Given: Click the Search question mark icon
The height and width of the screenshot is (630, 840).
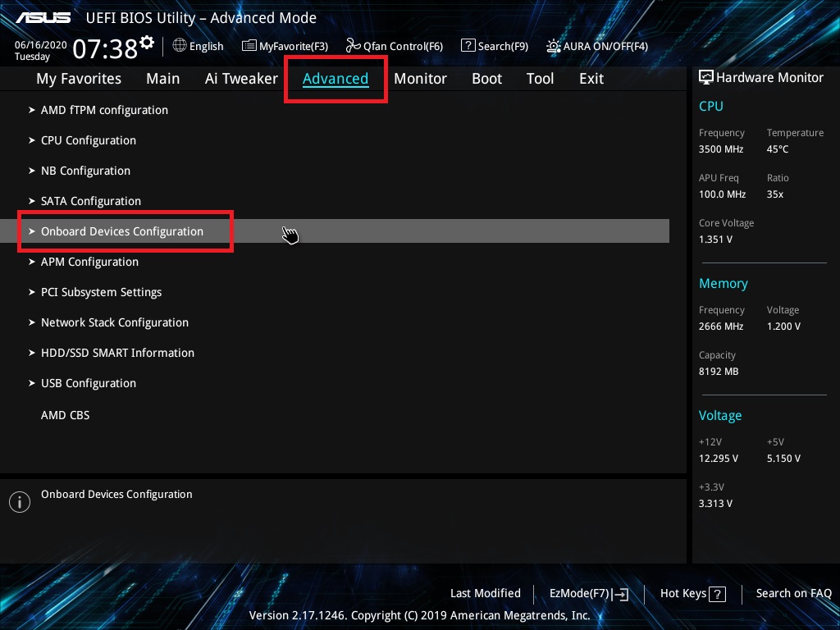Looking at the screenshot, I should [x=468, y=45].
